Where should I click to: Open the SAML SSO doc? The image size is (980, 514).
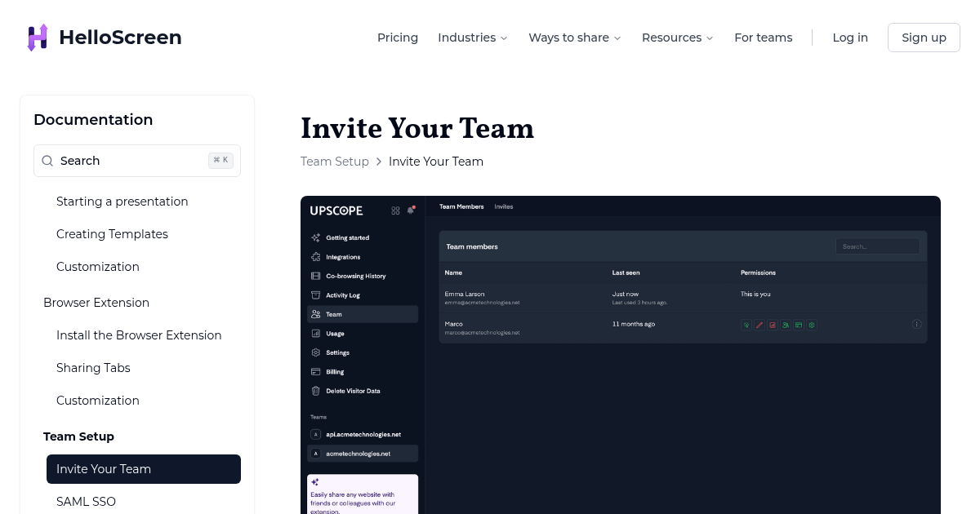click(x=86, y=502)
